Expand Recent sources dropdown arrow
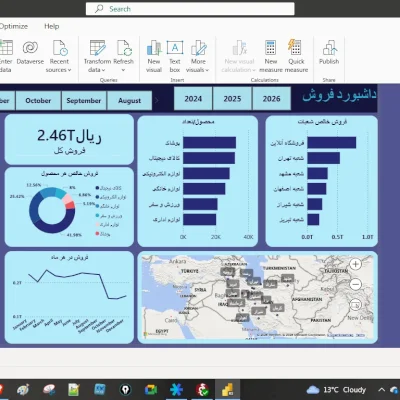This screenshot has width=400, height=400. tap(69, 70)
